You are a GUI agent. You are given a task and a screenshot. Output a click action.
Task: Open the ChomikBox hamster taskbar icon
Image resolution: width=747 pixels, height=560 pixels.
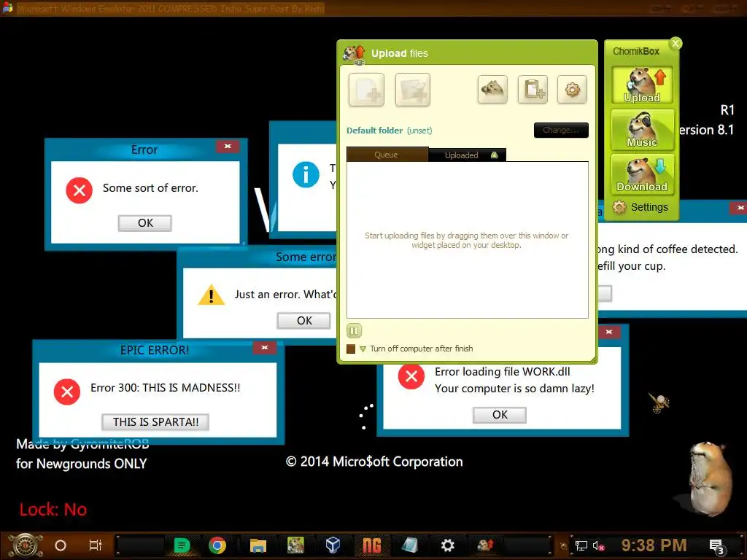coord(295,545)
